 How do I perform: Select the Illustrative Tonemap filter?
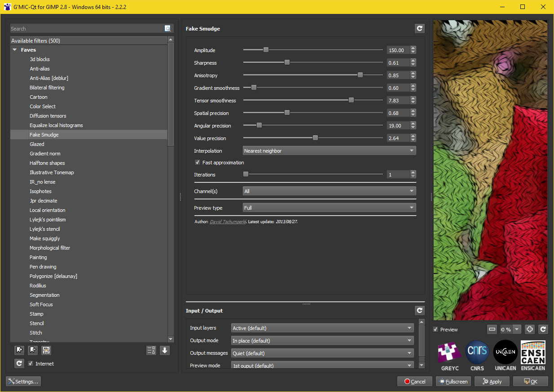pos(52,172)
